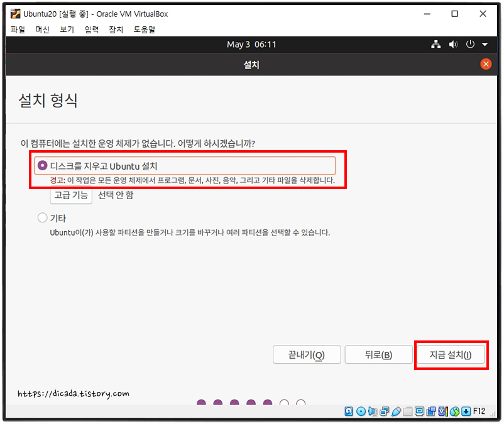Click the 설치 형식 heading
The height and width of the screenshot is (424, 504).
(x=48, y=101)
